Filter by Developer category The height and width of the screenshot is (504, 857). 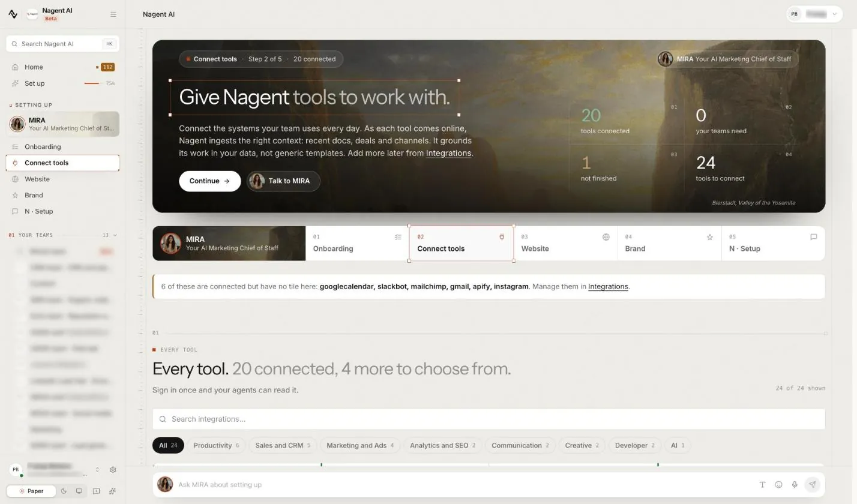[x=634, y=445]
